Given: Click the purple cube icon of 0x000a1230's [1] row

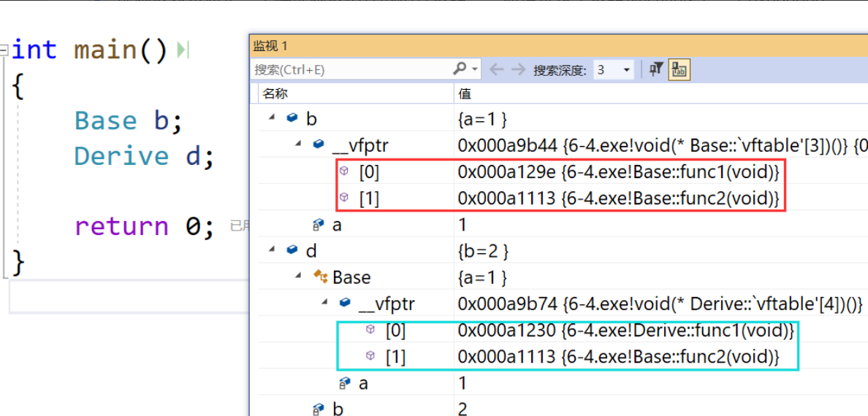Looking at the screenshot, I should tap(370, 357).
